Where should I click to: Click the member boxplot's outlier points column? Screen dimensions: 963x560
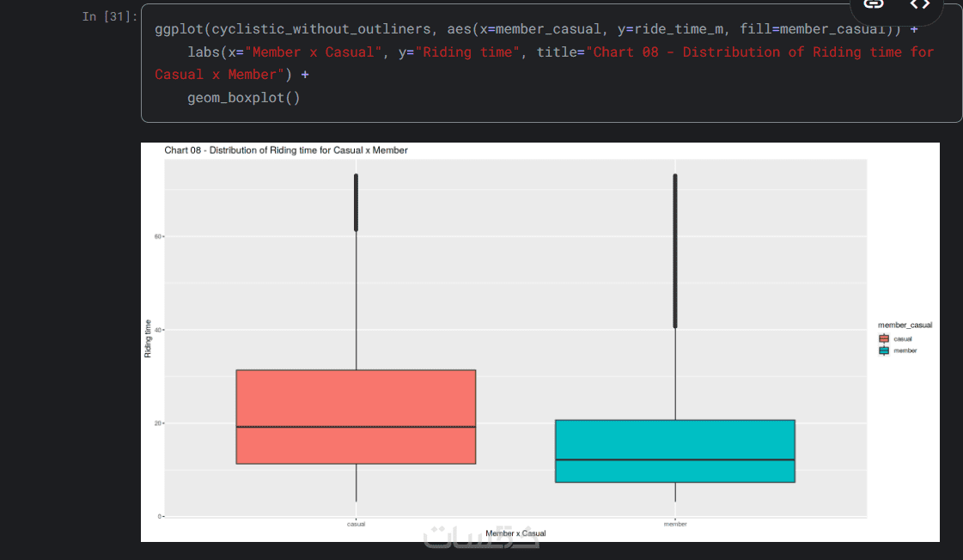coord(675,251)
